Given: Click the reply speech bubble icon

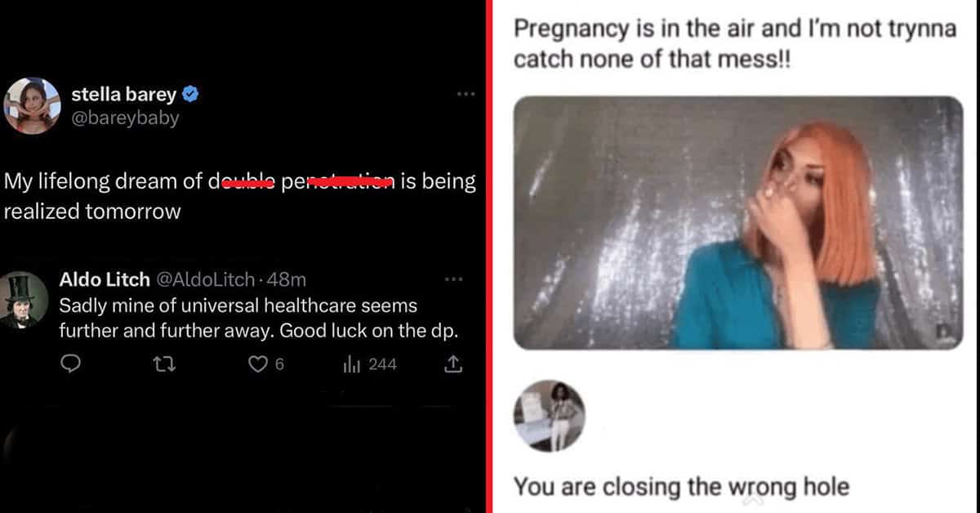Looking at the screenshot, I should (72, 364).
